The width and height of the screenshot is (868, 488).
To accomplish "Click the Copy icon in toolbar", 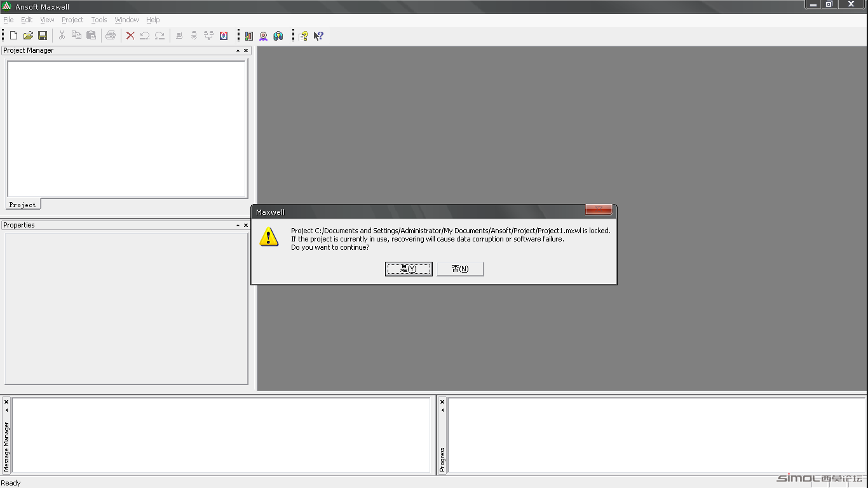I will [x=76, y=36].
